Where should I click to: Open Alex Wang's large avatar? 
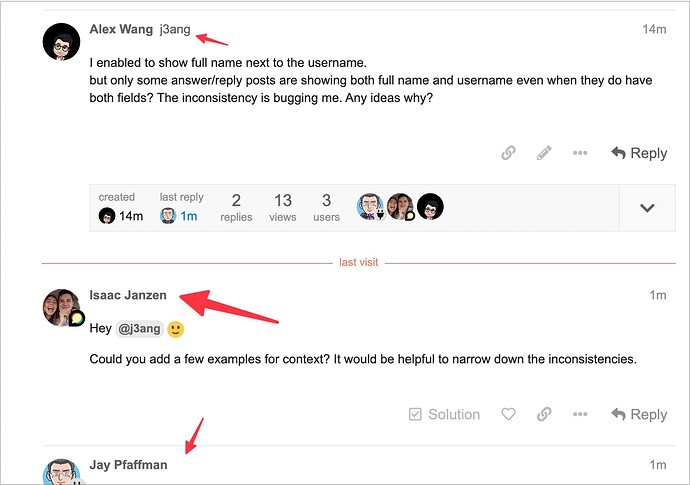click(62, 42)
